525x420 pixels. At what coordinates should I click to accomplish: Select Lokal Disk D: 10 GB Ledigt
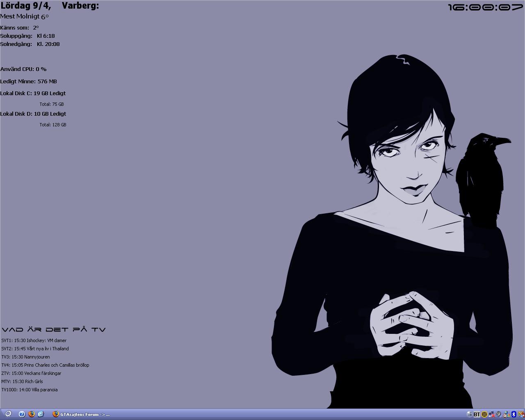(33, 114)
